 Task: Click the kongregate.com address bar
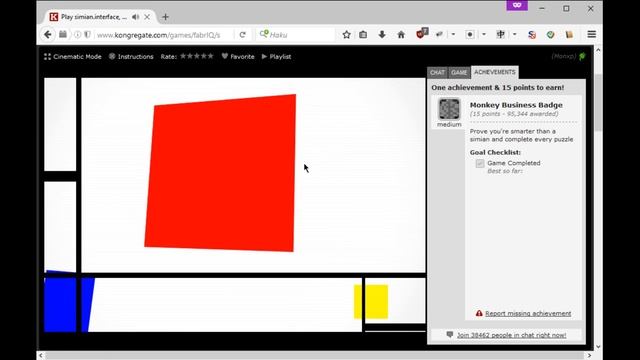tap(163, 35)
